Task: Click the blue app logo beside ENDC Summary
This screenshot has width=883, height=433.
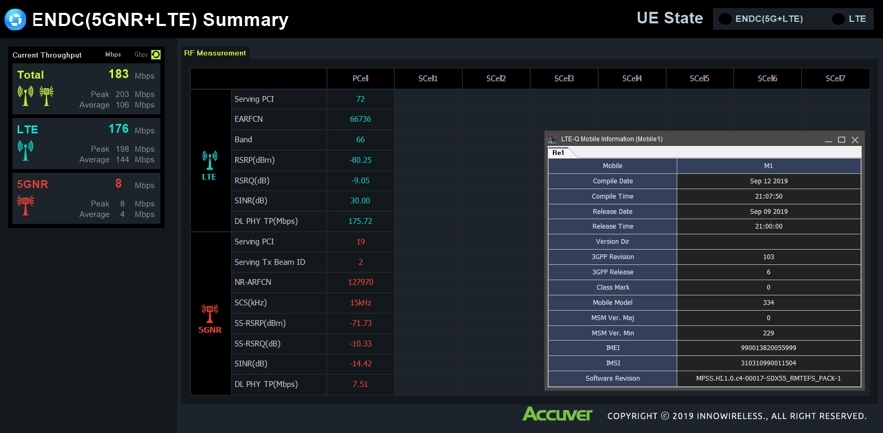Action: [x=14, y=19]
